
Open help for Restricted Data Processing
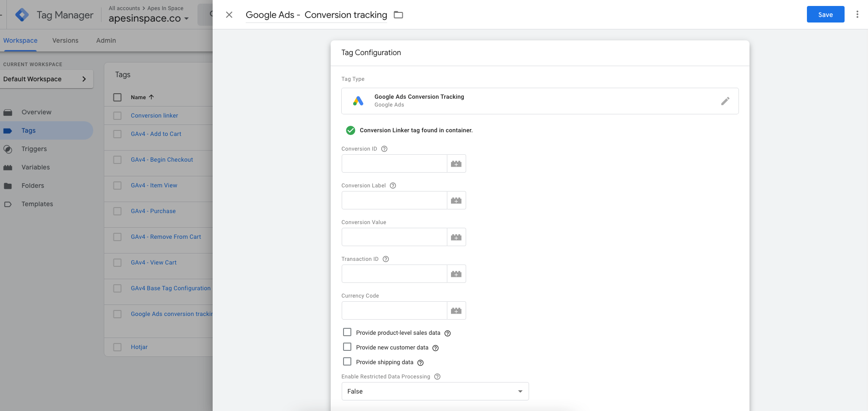tap(437, 377)
